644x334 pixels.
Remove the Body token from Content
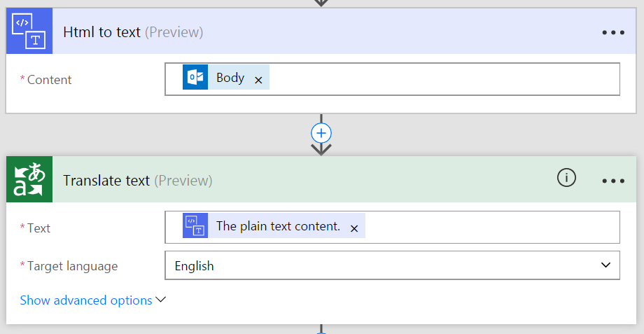[x=258, y=81]
